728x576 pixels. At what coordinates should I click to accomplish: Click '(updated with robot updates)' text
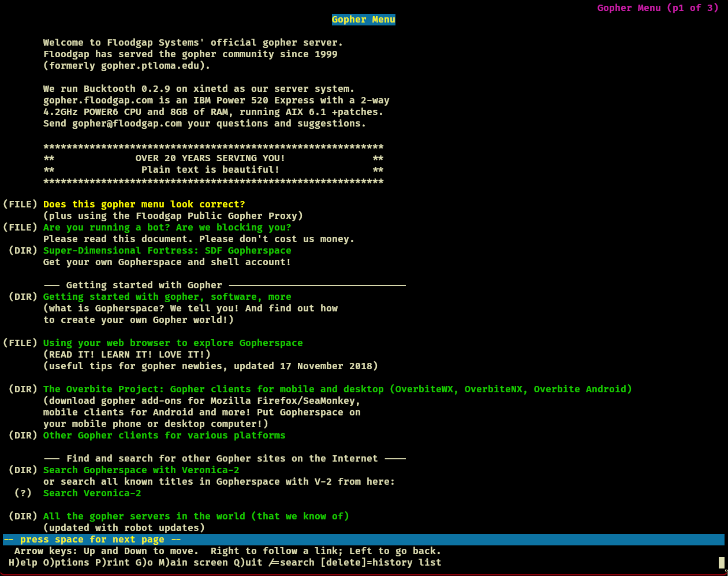124,528
